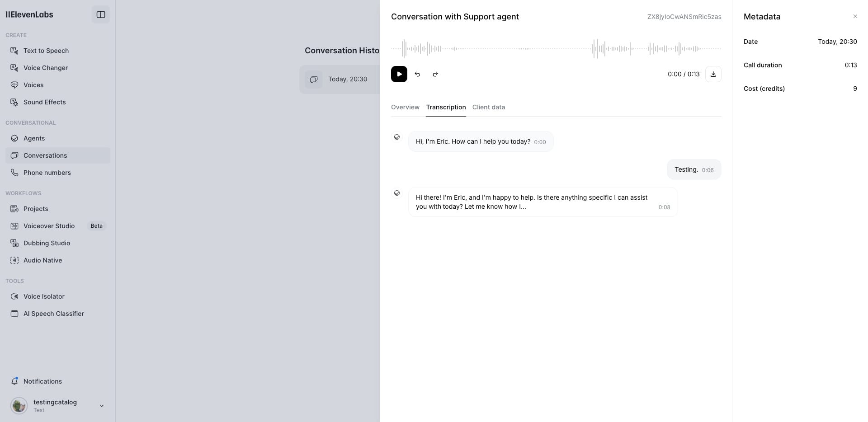The height and width of the screenshot is (422, 868).
Task: Open the Agents page
Action: (x=58, y=138)
